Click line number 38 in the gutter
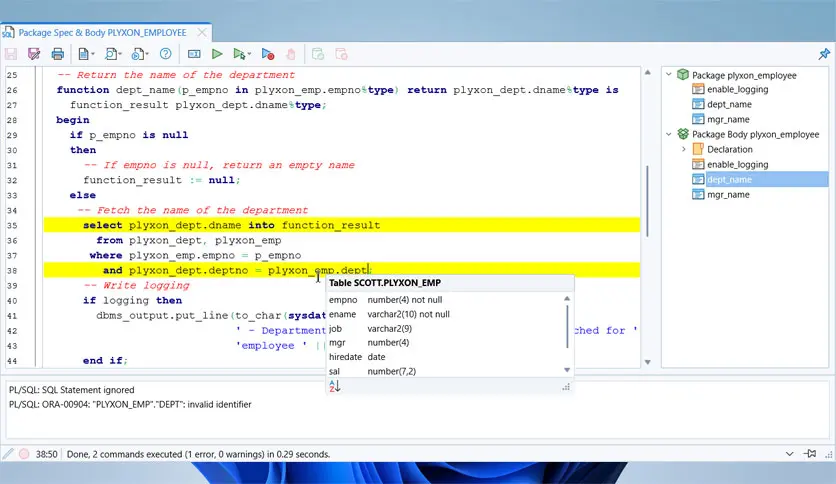 pos(12,270)
